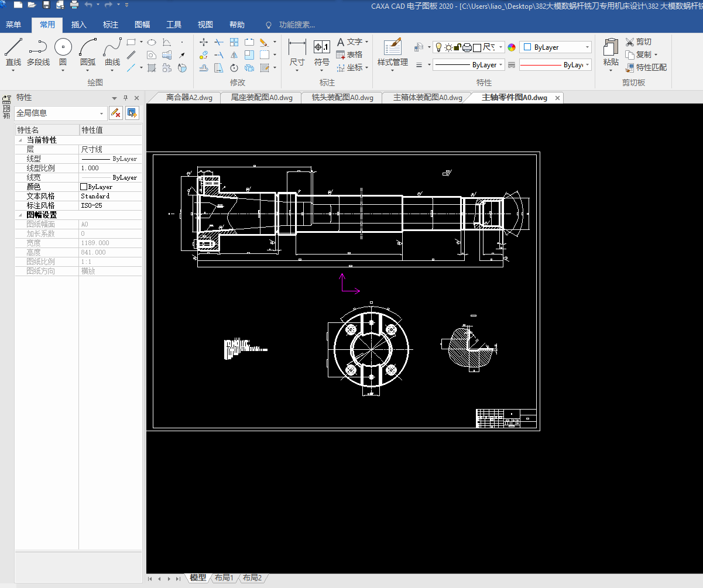Click the 表格 table tool
The image size is (703, 588).
(349, 55)
